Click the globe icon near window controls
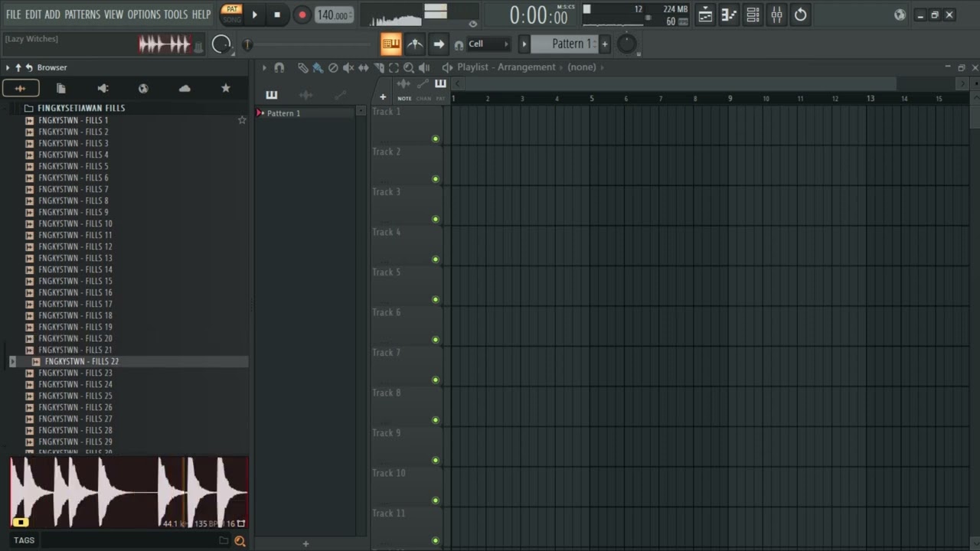980x551 pixels. click(x=900, y=15)
